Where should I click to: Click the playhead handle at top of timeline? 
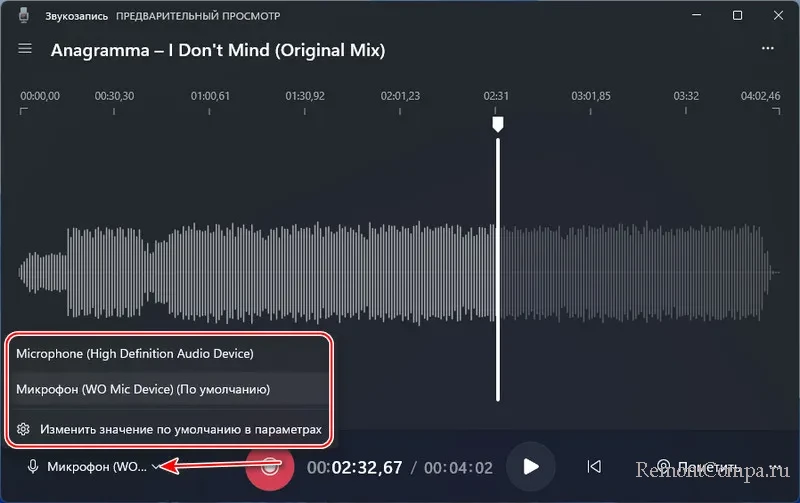[497, 123]
